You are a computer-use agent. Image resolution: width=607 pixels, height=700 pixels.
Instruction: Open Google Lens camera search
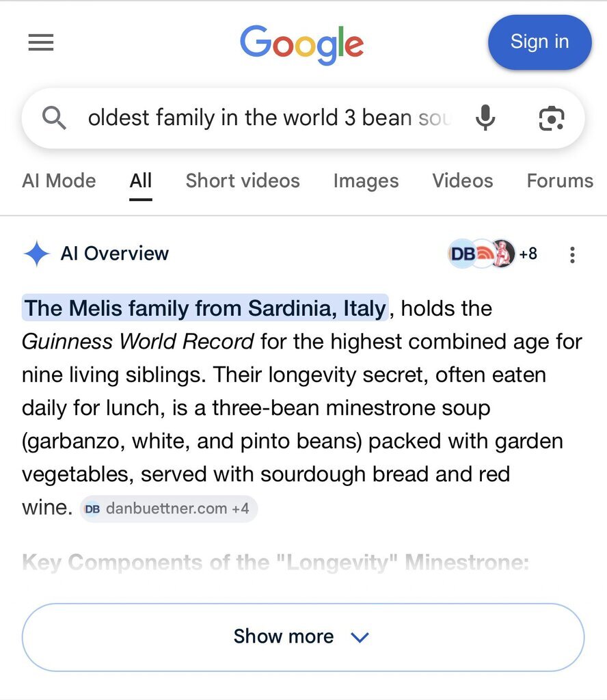click(x=551, y=118)
